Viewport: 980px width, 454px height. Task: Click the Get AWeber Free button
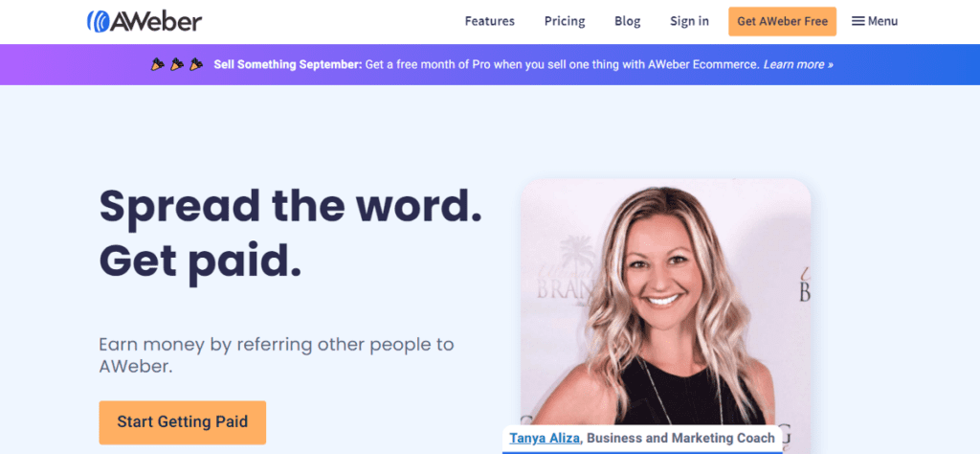click(782, 21)
